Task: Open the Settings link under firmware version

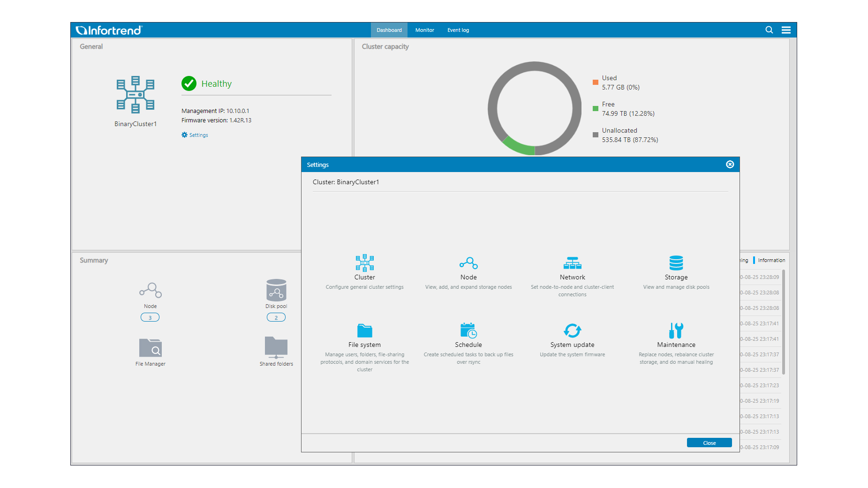Action: point(195,135)
